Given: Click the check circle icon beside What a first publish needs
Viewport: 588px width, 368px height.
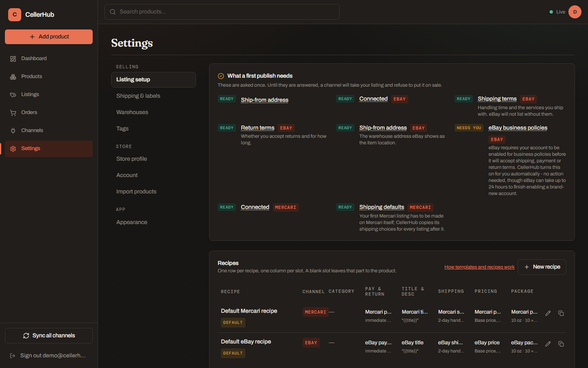Looking at the screenshot, I should click(x=221, y=76).
